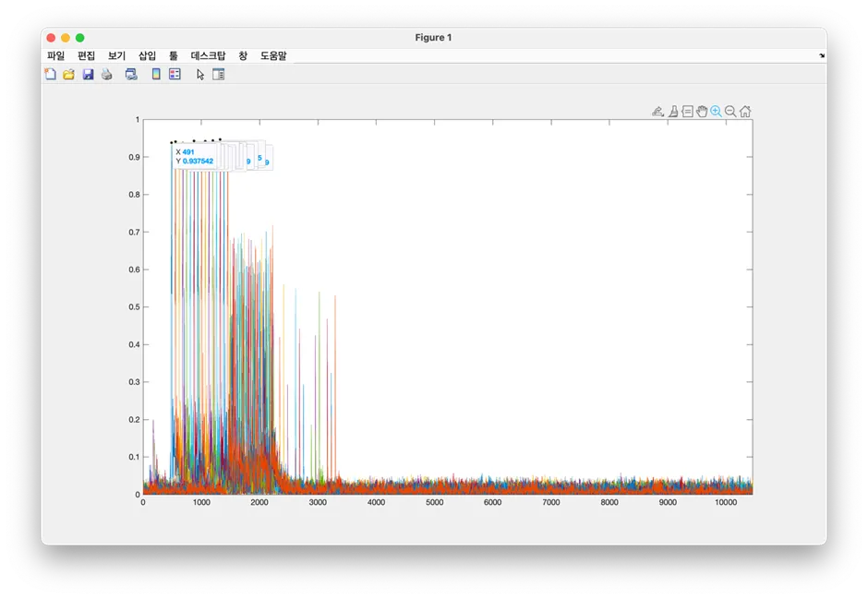Enable Edit Plot arrow cursor tool

point(200,74)
